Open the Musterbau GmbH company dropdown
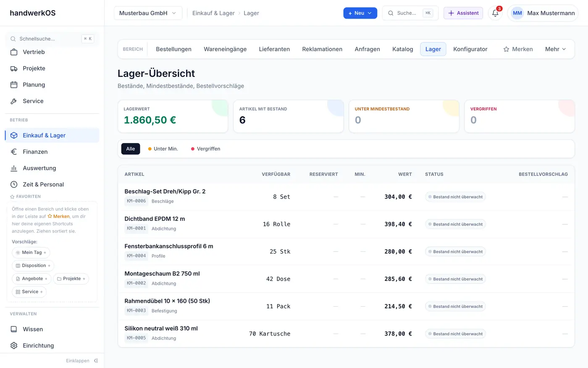This screenshot has height=368, width=588. (148, 13)
